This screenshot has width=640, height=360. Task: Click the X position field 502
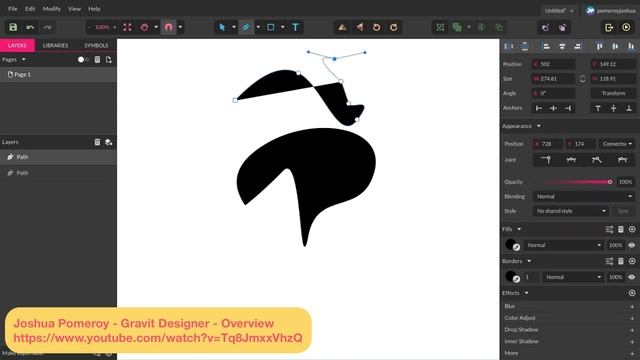tap(553, 64)
